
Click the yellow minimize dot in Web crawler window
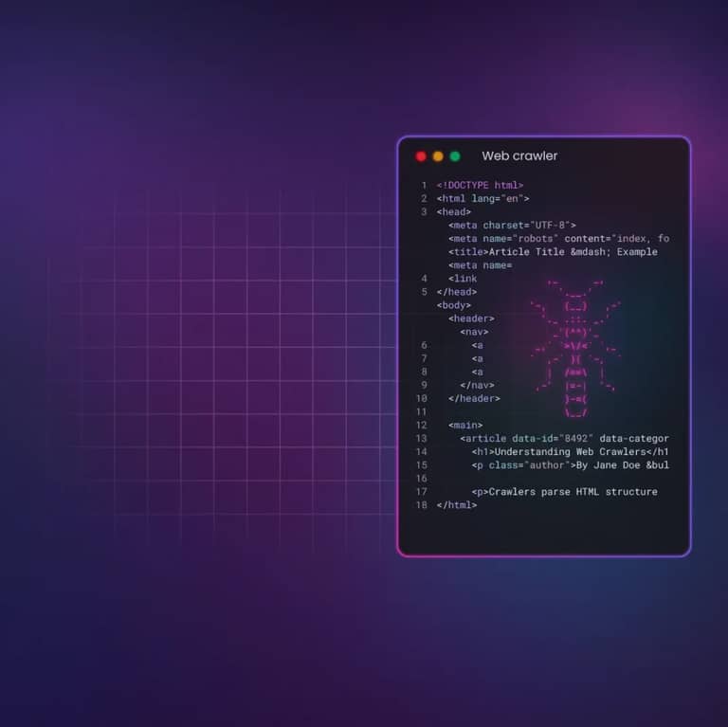coord(438,156)
